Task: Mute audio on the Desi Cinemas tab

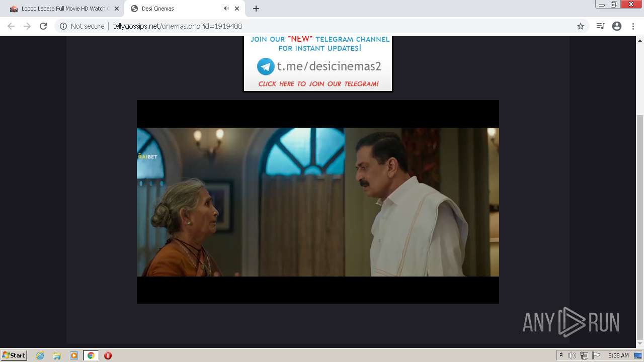Action: [226, 9]
